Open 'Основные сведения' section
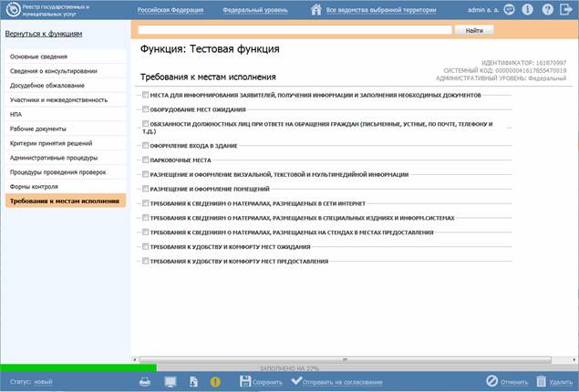Screen dimensions: 579x392 [x=66, y=57]
